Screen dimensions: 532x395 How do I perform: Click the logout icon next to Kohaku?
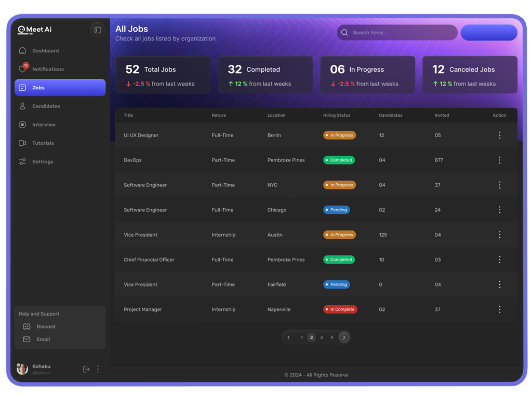pos(86,369)
